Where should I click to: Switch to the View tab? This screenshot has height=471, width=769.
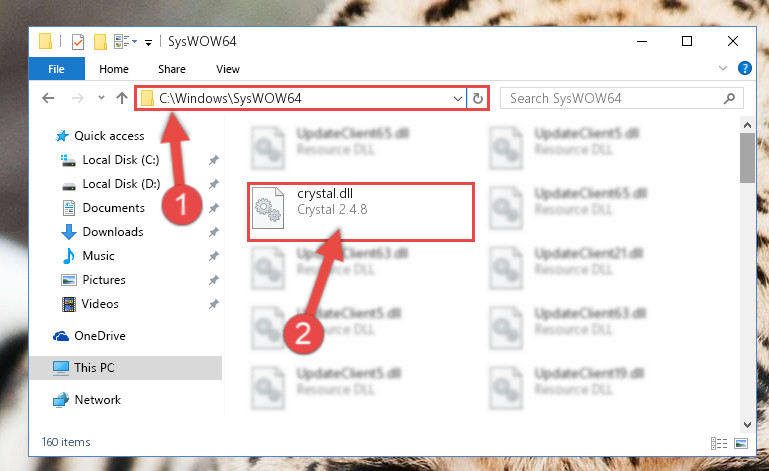[x=228, y=69]
